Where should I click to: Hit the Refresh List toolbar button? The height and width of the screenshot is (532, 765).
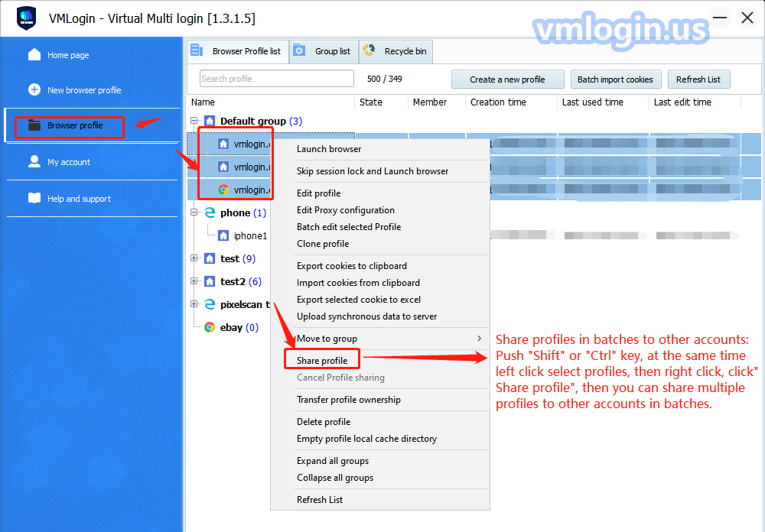(698, 79)
